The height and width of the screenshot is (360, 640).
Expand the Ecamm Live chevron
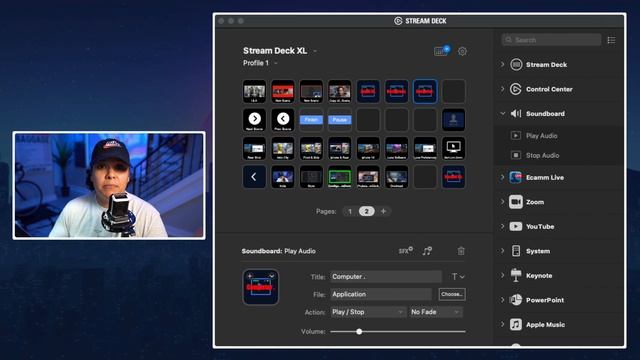pyautogui.click(x=502, y=178)
